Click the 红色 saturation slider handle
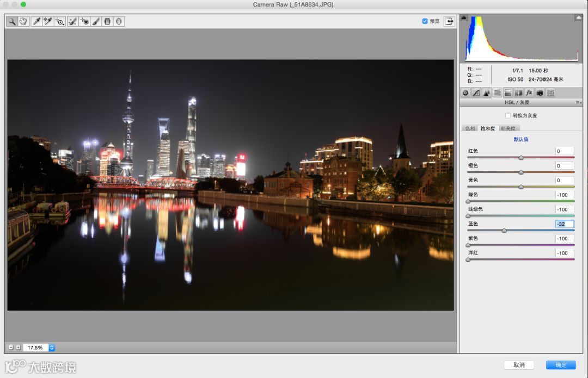 coord(521,158)
